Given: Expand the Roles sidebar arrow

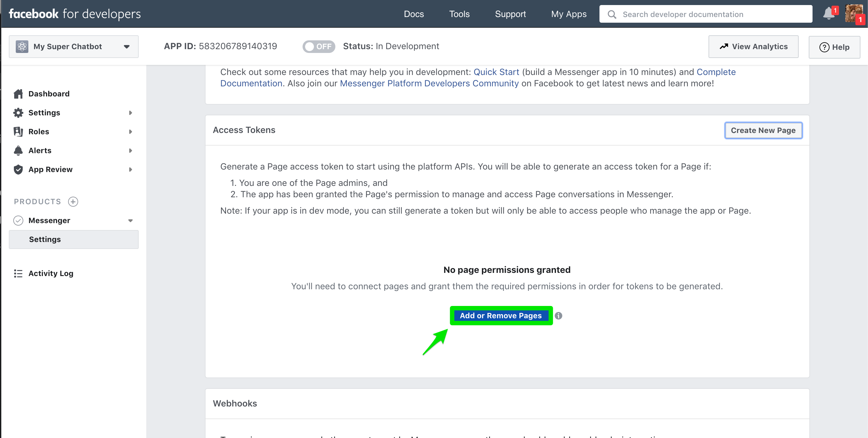Looking at the screenshot, I should [x=130, y=131].
